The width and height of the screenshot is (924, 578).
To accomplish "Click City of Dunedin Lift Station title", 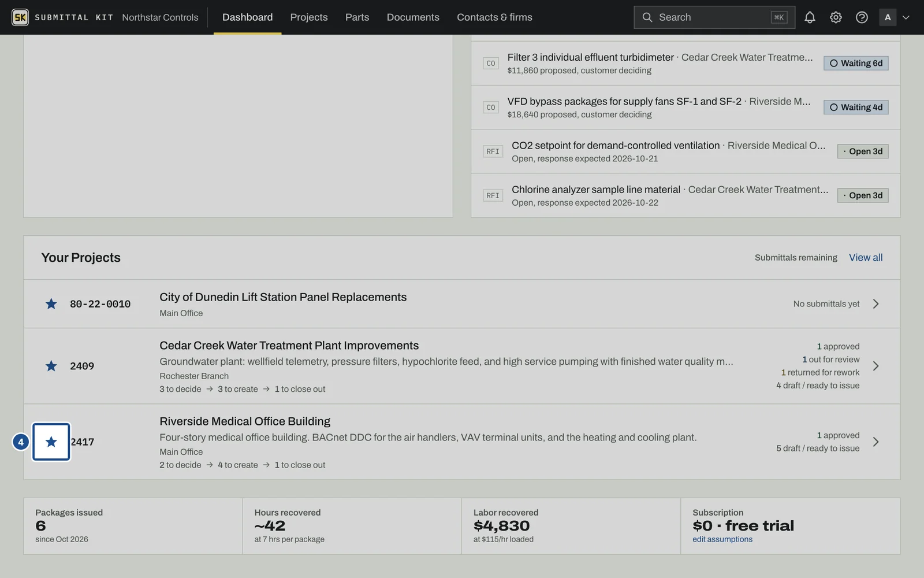I will click(283, 297).
